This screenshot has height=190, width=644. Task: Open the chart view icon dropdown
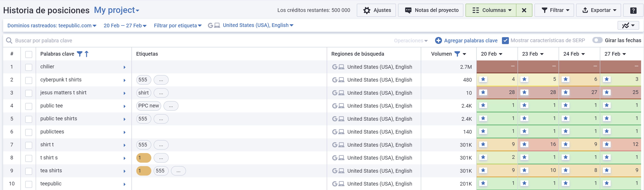coord(628,25)
